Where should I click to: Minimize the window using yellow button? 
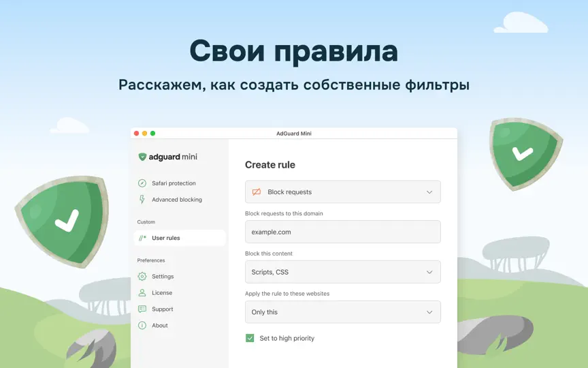(x=145, y=134)
